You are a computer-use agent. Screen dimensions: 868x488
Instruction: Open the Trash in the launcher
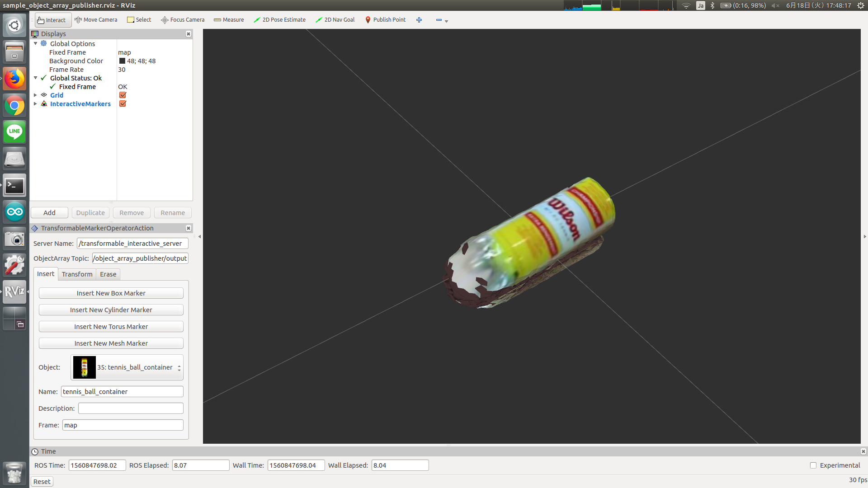pyautogui.click(x=14, y=473)
